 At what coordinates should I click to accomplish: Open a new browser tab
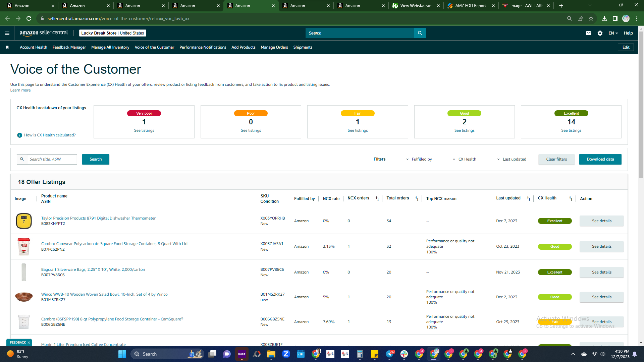pyautogui.click(x=561, y=6)
